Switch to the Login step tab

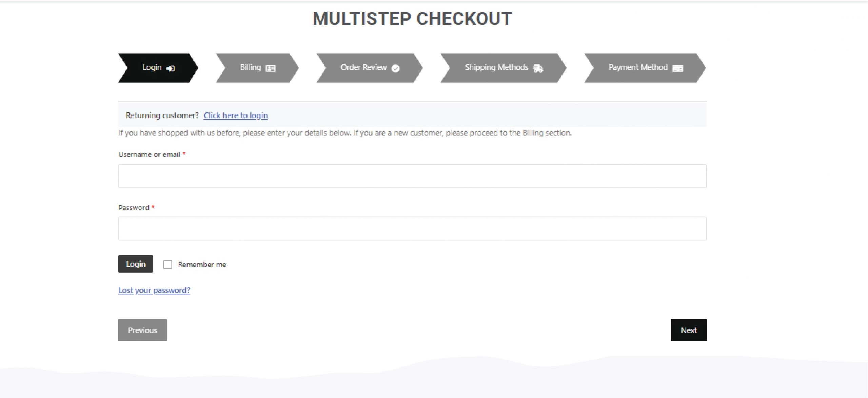158,68
